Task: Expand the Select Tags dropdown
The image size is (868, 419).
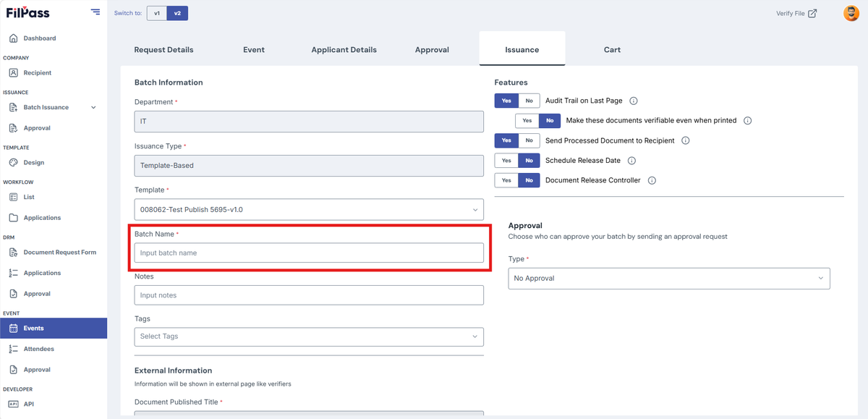Action: (309, 337)
